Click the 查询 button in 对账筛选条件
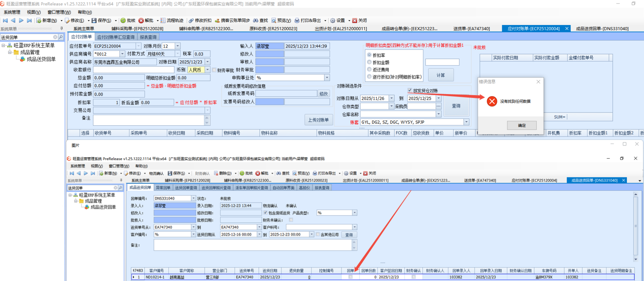The height and width of the screenshot is (281, 644). 456,106
